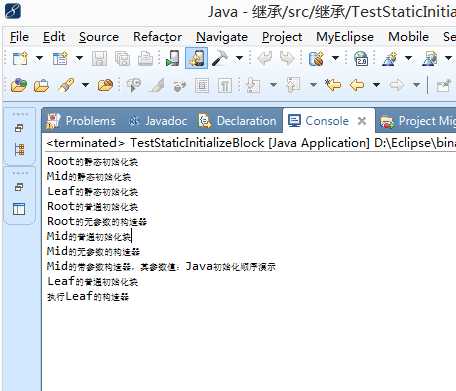Switch to the Javadoc tab
This screenshot has width=456, height=391.
(x=158, y=121)
